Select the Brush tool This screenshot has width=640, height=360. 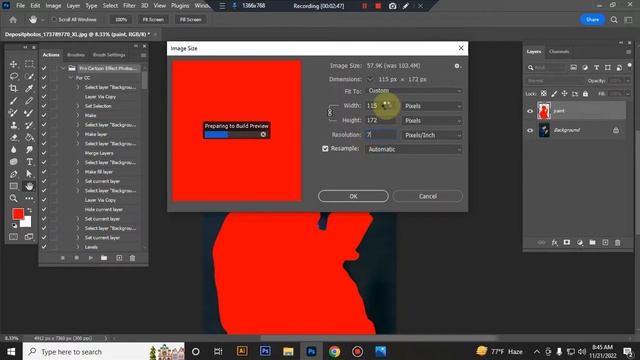[13, 100]
